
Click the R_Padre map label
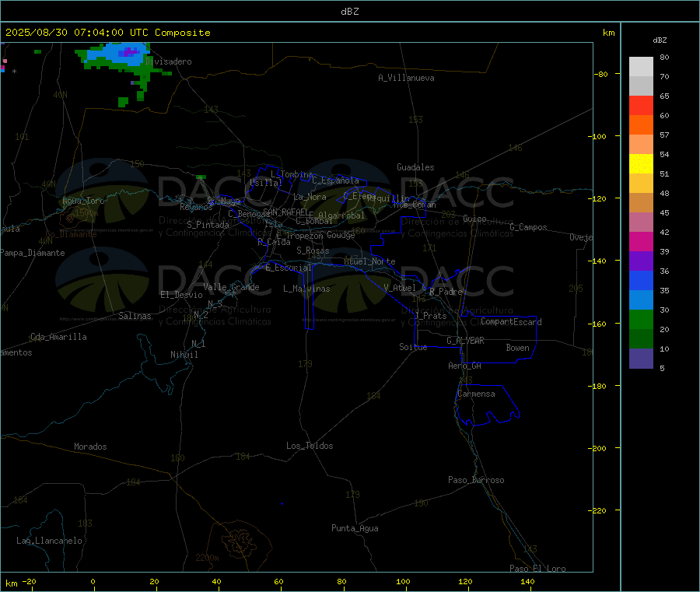[x=446, y=292]
